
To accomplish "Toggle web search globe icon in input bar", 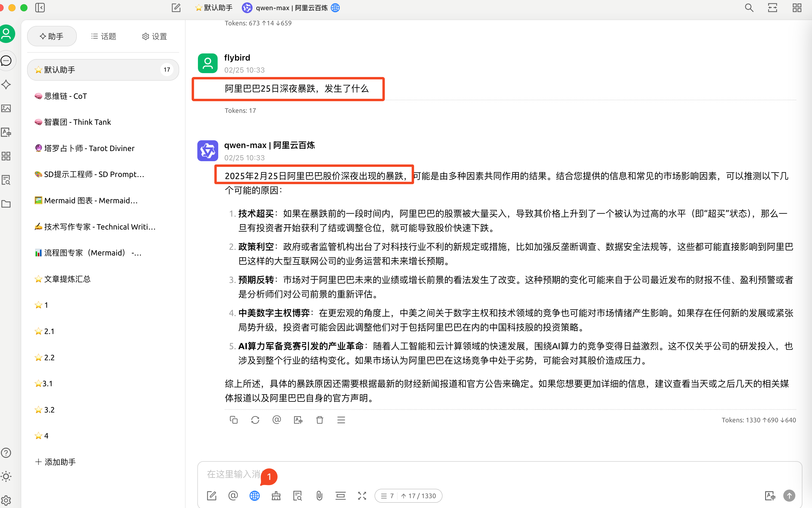I will pos(254,495).
